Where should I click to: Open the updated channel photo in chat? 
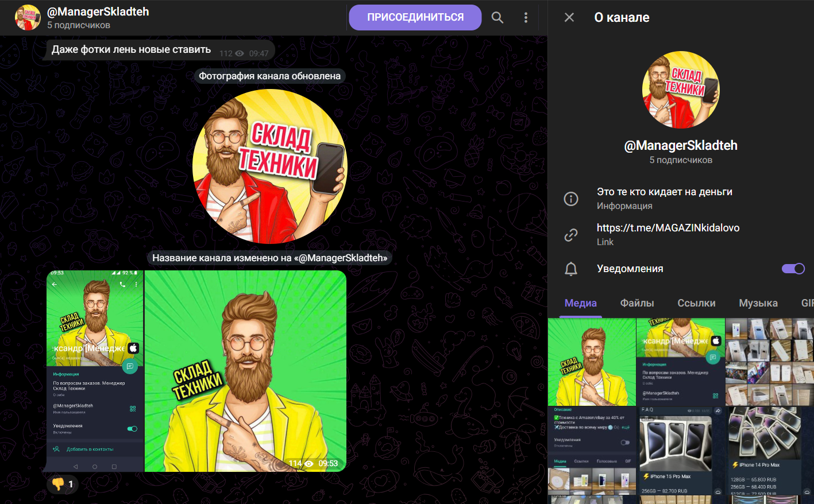[x=269, y=166]
